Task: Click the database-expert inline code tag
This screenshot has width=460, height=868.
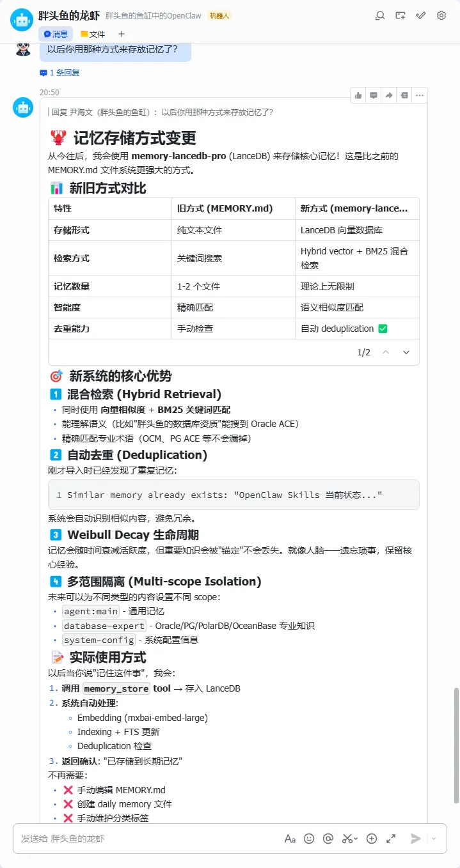Action: pyautogui.click(x=104, y=626)
